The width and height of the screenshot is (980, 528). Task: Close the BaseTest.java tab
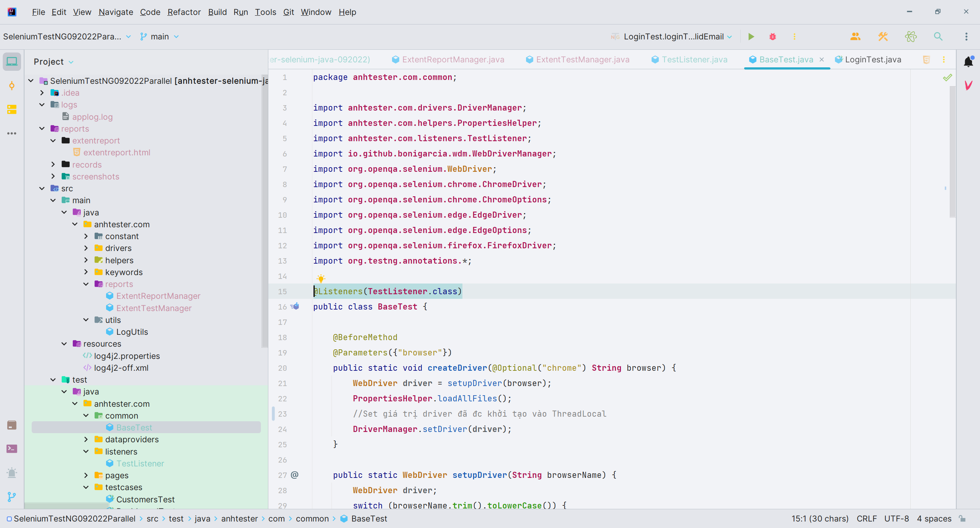[822, 60]
